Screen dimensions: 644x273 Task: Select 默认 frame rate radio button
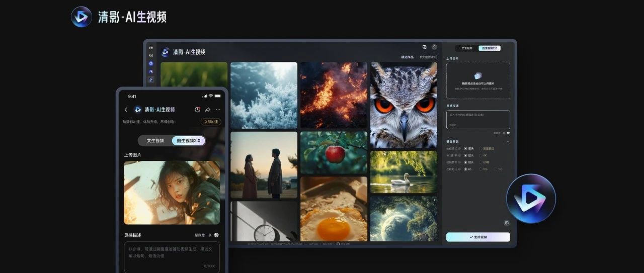[465, 162]
